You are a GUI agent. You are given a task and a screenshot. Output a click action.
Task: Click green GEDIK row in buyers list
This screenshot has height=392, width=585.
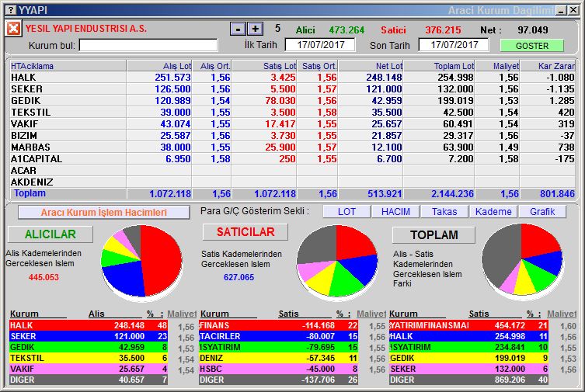pyautogui.click(x=89, y=347)
